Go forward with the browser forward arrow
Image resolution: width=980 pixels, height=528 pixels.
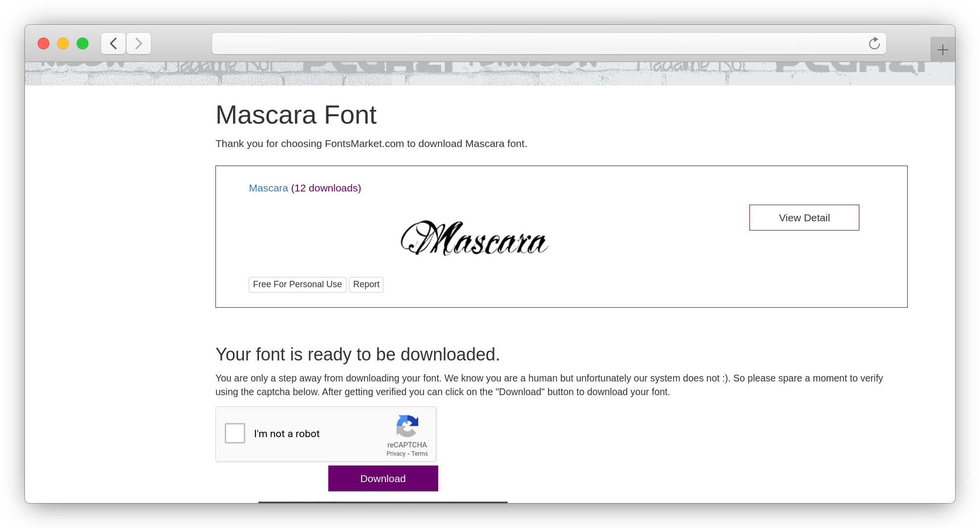(139, 43)
